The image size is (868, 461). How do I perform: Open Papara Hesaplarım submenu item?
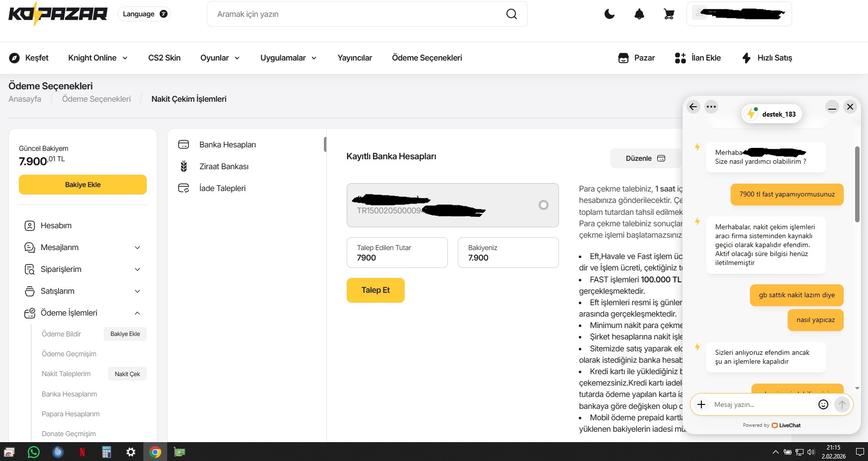point(70,414)
